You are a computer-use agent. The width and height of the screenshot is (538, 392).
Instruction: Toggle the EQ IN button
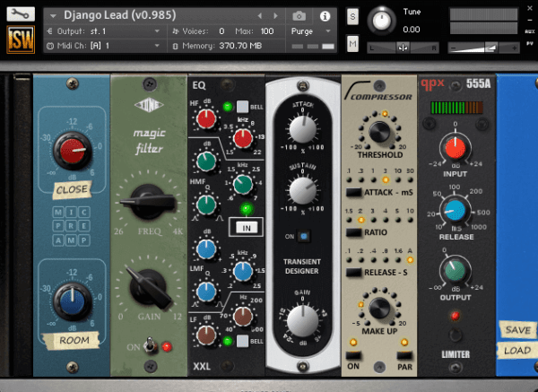[x=247, y=228]
